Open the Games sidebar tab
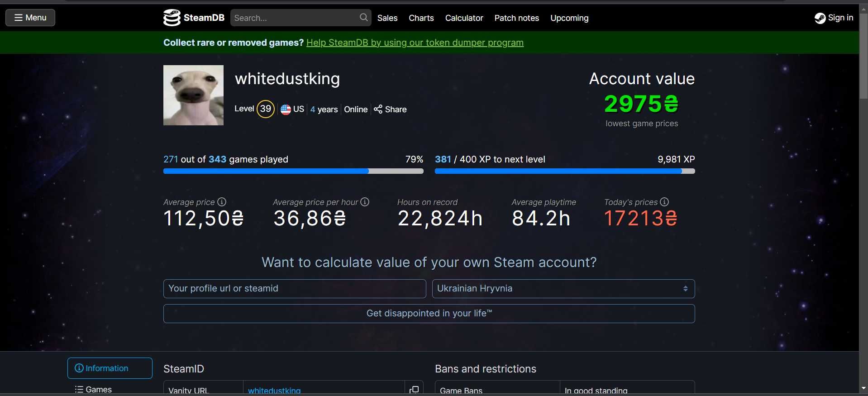The image size is (868, 396). tap(93, 389)
